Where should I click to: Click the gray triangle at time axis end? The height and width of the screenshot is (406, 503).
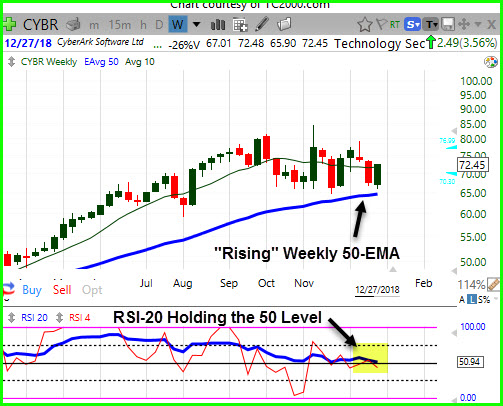(x=393, y=269)
